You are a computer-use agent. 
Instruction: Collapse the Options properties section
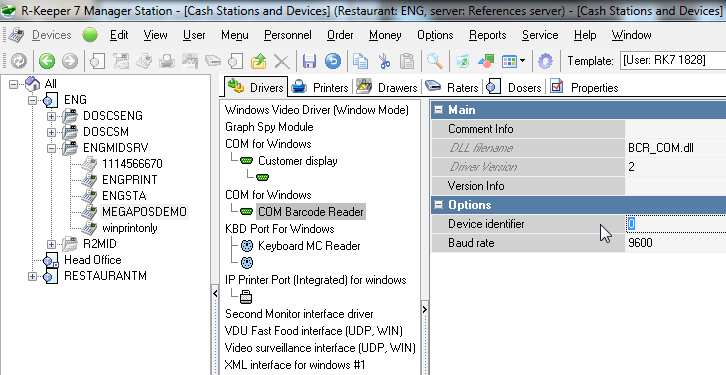[x=438, y=205]
